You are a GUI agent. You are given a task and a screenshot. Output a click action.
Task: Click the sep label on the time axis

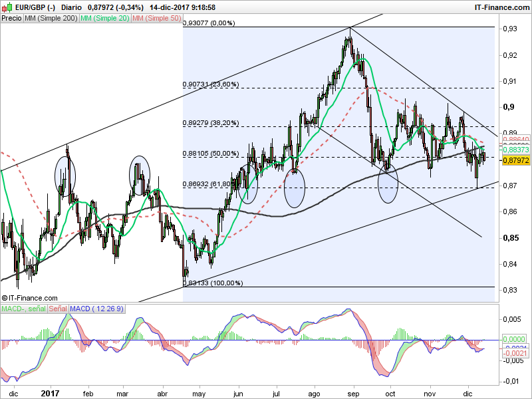click(x=353, y=394)
